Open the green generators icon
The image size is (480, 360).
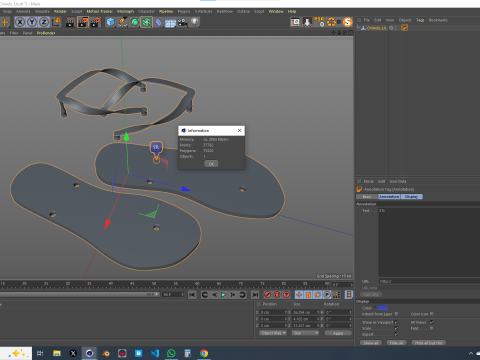[x=135, y=22]
